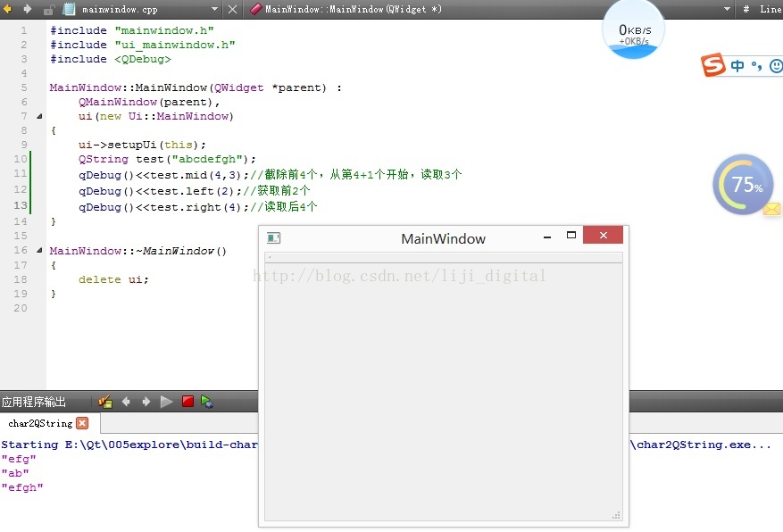Click the symbol dropdown arrow at far right
Image resolution: width=783 pixels, height=532 pixels.
[x=727, y=9]
